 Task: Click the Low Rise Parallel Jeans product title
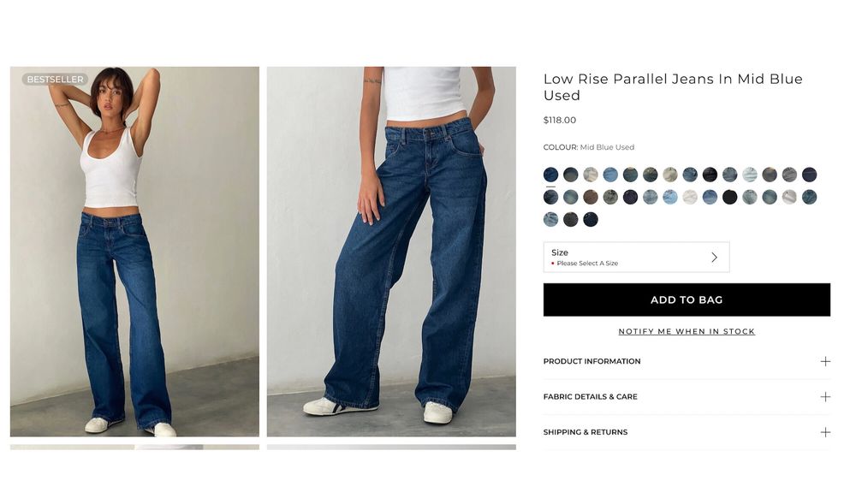pyautogui.click(x=673, y=86)
